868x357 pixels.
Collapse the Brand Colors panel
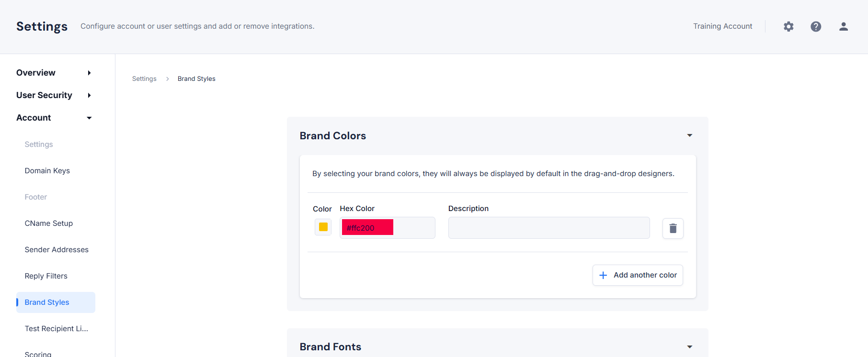689,135
